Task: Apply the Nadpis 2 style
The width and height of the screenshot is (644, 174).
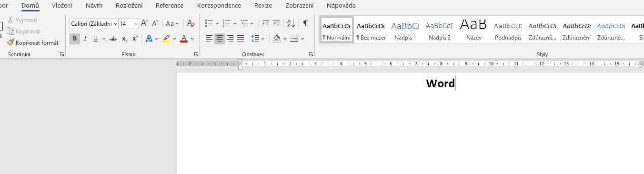Action: click(440, 30)
